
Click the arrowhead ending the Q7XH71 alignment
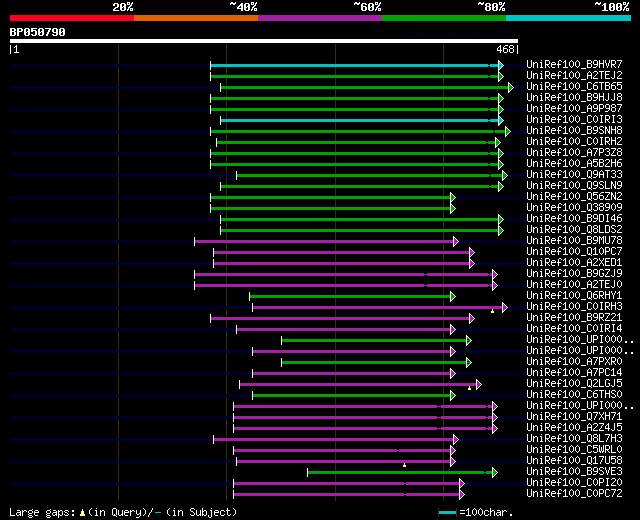pos(495,418)
